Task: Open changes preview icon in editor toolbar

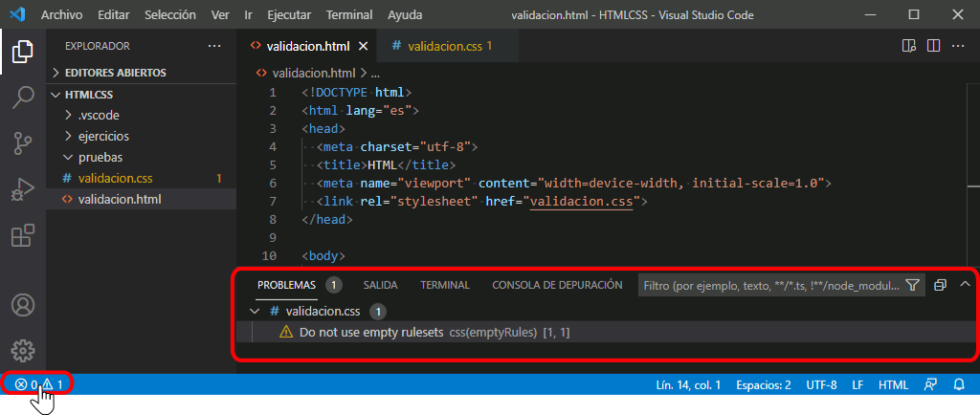Action: coord(909,46)
